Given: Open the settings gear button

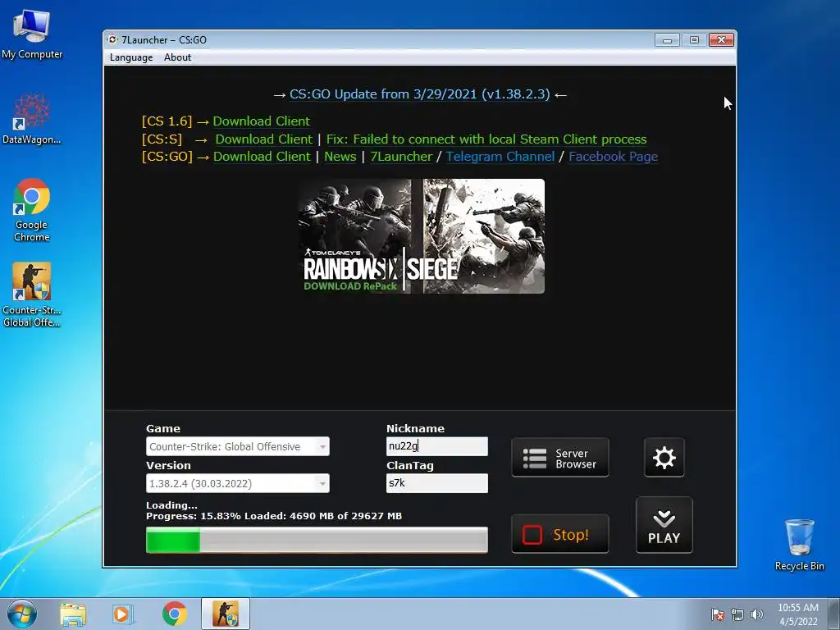Looking at the screenshot, I should [x=664, y=458].
